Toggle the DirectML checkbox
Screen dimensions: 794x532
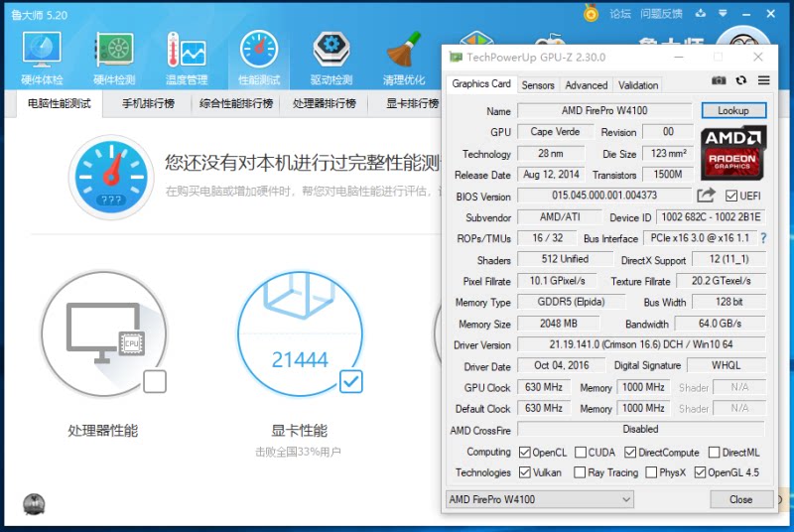coord(714,452)
